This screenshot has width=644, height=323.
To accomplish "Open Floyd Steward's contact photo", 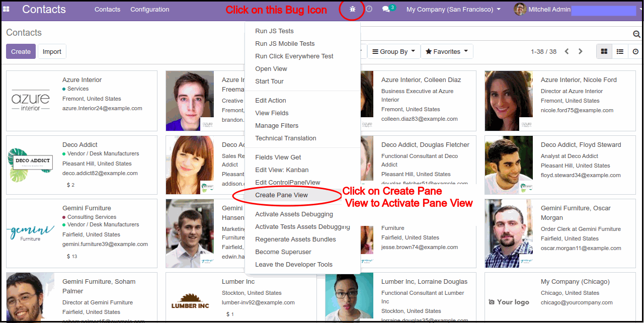I will point(509,165).
